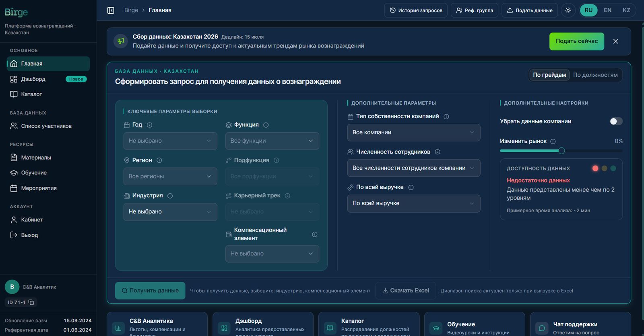Click info icon by По всей выручке
Screen dimensions: 644x336
click(411, 187)
